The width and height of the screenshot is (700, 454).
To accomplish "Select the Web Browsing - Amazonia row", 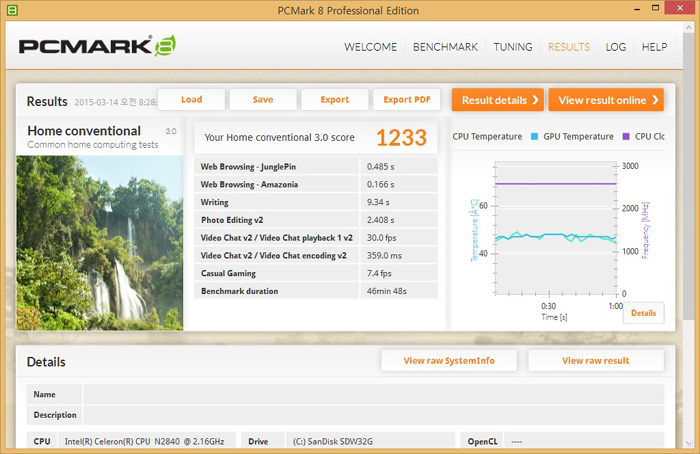I will tap(316, 184).
